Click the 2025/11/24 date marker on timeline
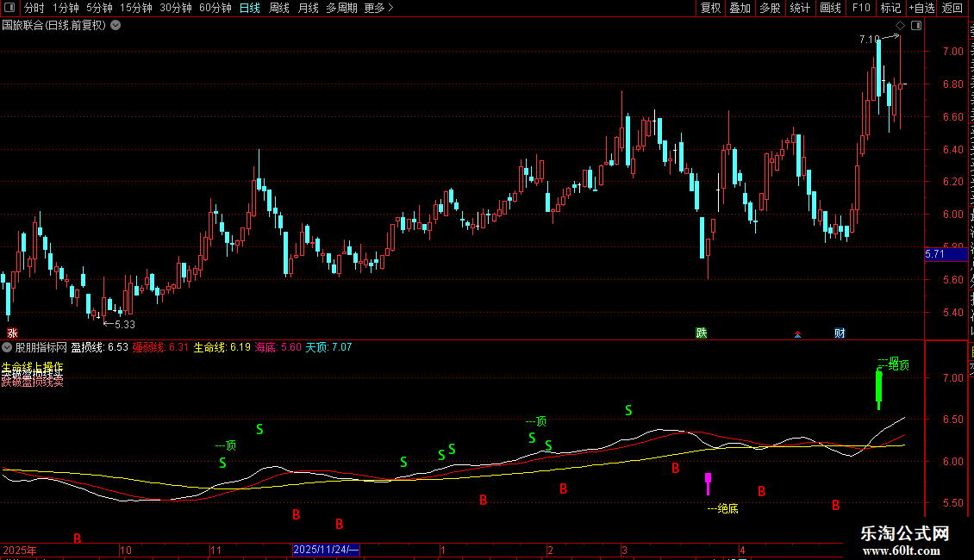This screenshot has width=974, height=560. [x=326, y=550]
